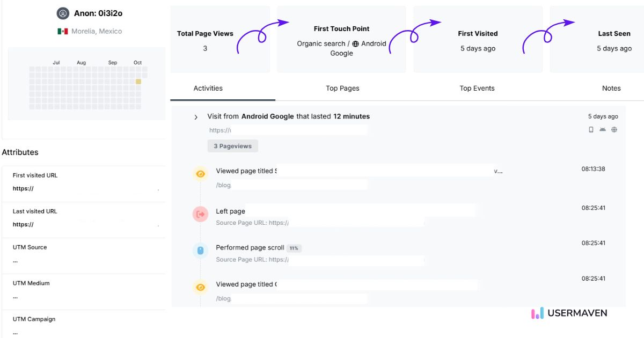Click the highlighted October activity heatmap cell
Viewport: 644px width, 338px height.
[138, 82]
